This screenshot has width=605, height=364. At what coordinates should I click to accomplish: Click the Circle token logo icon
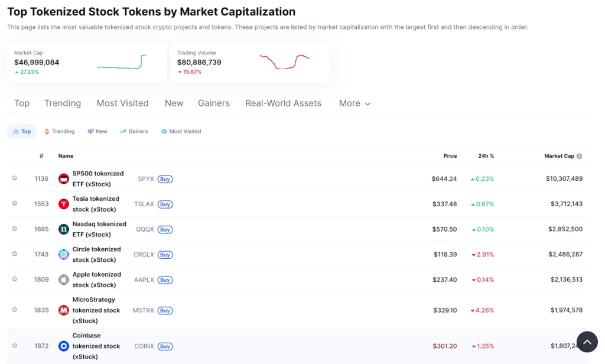point(64,255)
